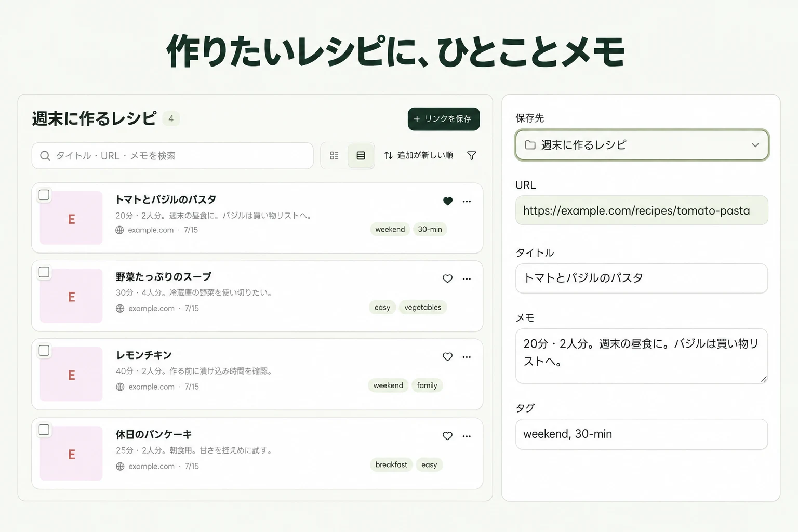798x532 pixels.
Task: Click the search magnifier icon
Action: point(45,156)
